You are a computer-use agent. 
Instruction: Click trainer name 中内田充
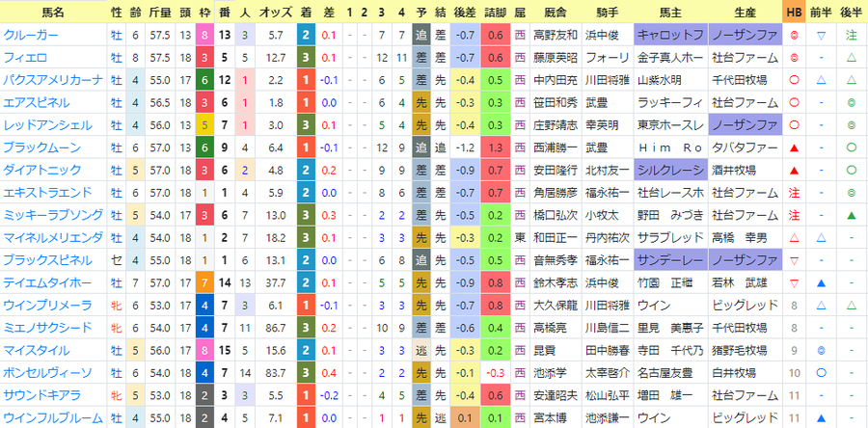point(556,80)
